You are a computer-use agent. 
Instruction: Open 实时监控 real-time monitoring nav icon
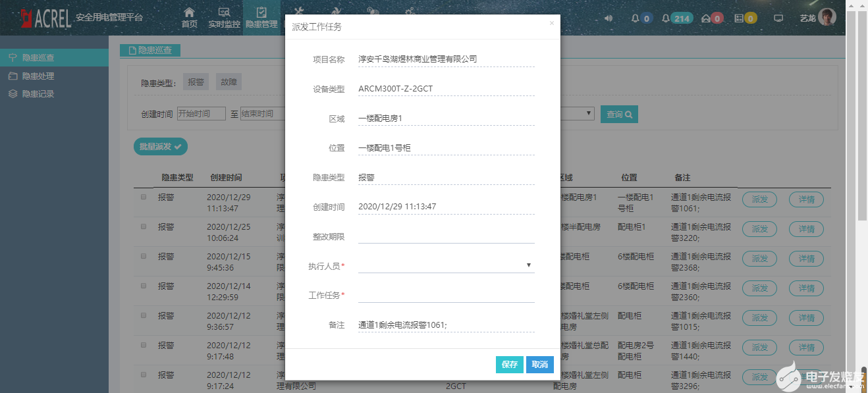(224, 17)
